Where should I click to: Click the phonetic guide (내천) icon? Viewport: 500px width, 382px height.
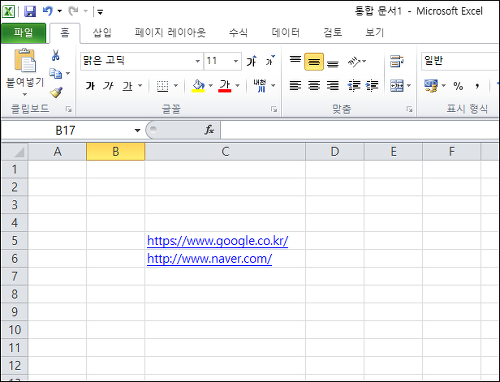coord(260,86)
